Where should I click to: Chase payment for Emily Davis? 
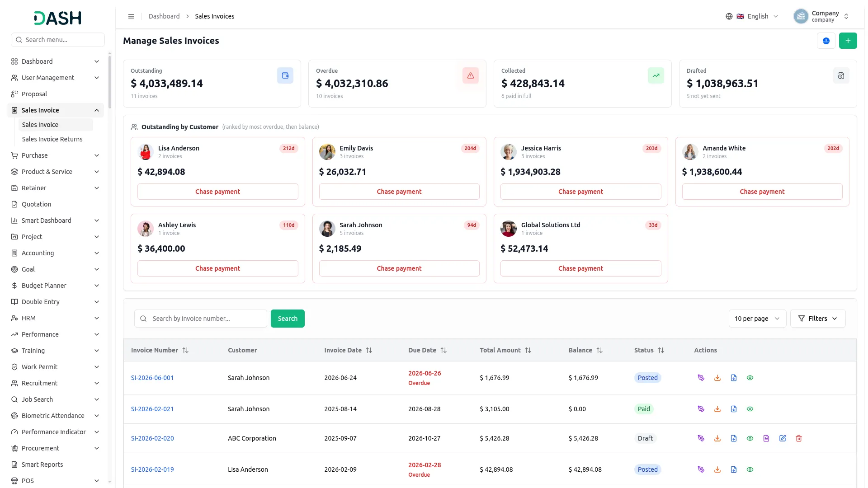[399, 192]
